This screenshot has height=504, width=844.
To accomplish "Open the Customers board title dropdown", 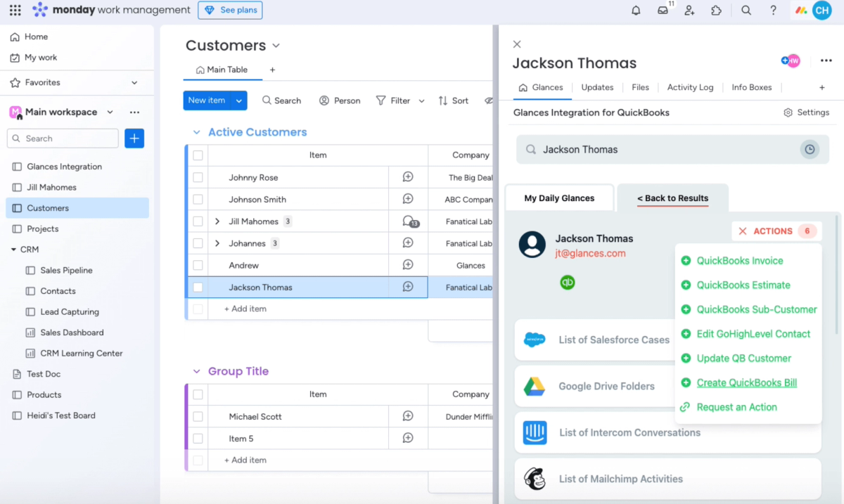I will (x=276, y=46).
